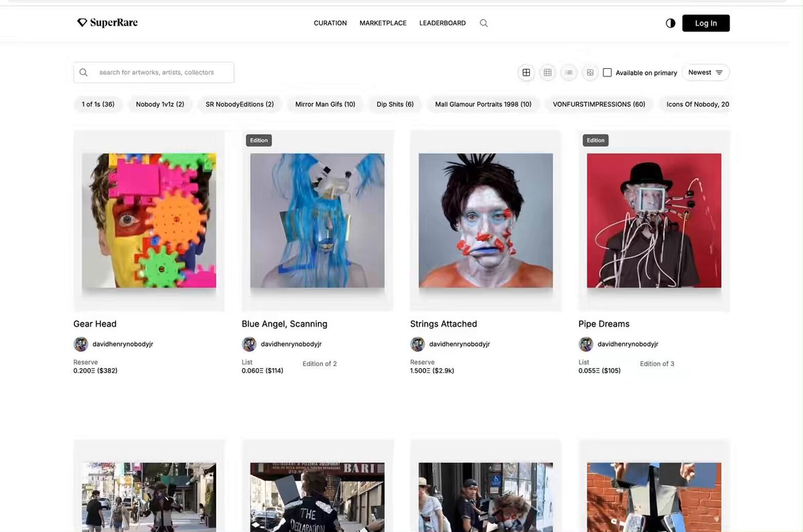Switch to the large grid view

(527, 72)
